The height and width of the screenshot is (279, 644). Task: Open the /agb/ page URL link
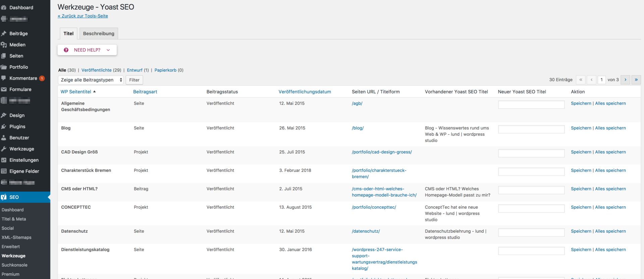click(x=357, y=103)
